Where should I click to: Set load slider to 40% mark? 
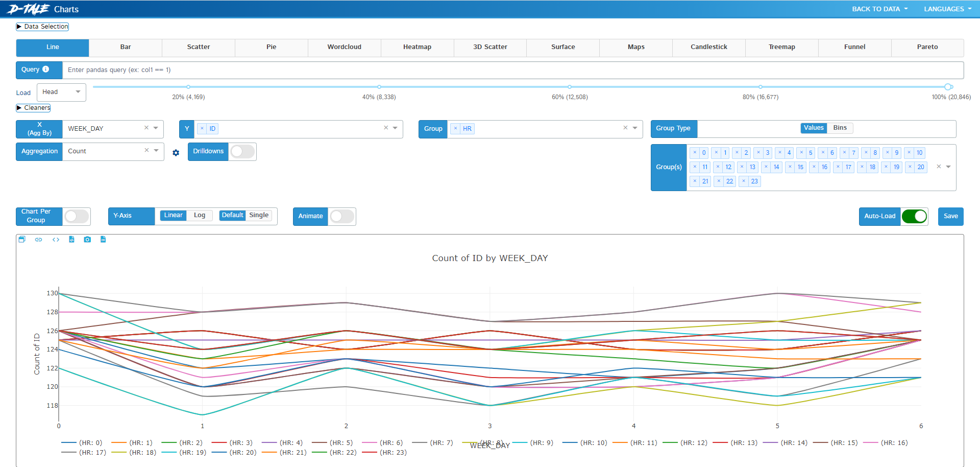point(379,87)
